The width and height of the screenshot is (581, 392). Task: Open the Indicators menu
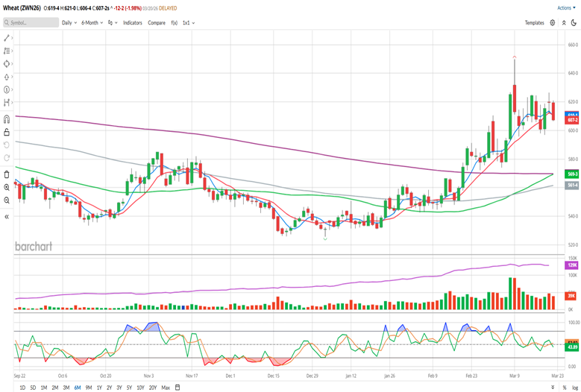[x=133, y=22]
